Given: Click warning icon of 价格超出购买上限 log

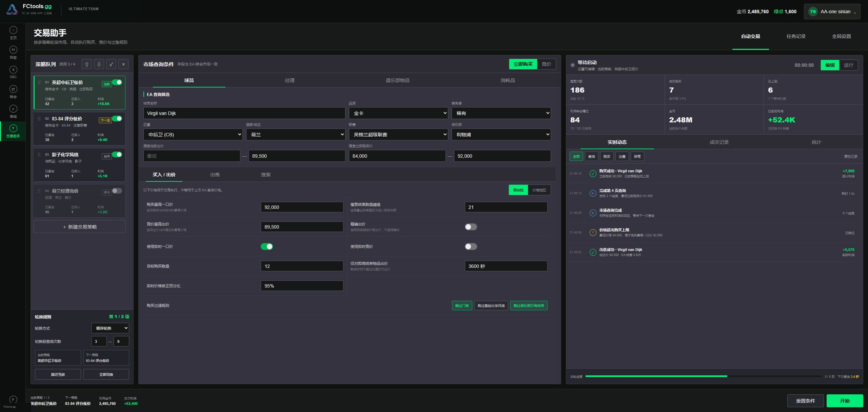Looking at the screenshot, I should pyautogui.click(x=593, y=233).
